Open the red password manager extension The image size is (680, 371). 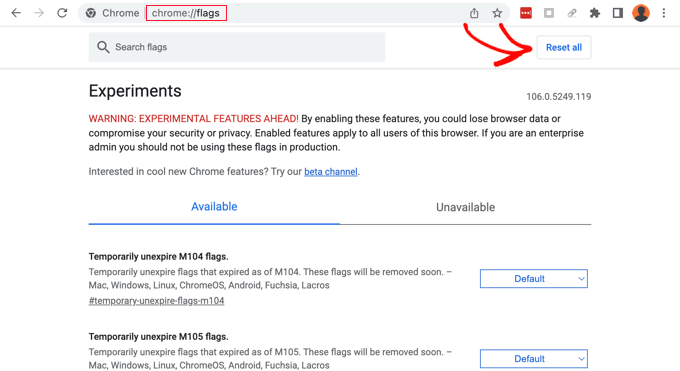tap(526, 13)
